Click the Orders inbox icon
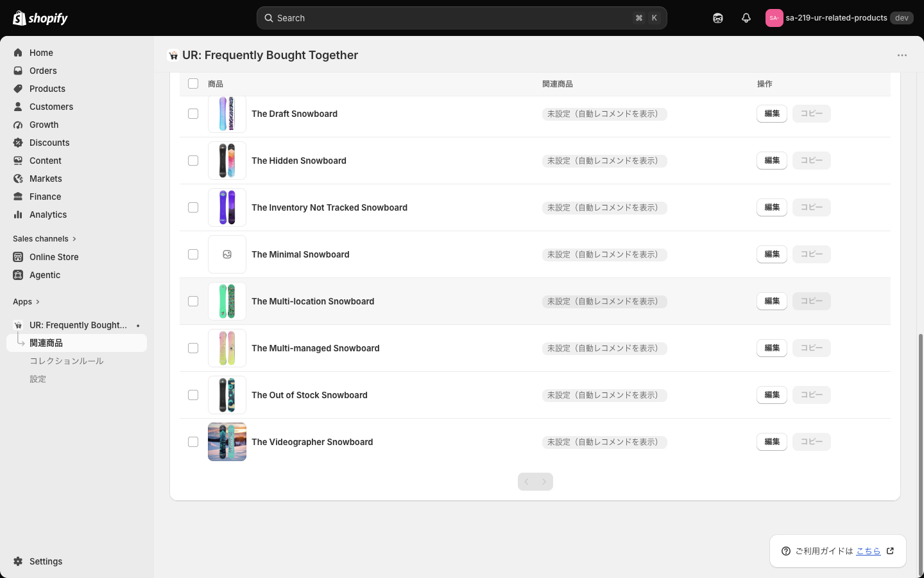Image resolution: width=924 pixels, height=578 pixels. point(18,71)
